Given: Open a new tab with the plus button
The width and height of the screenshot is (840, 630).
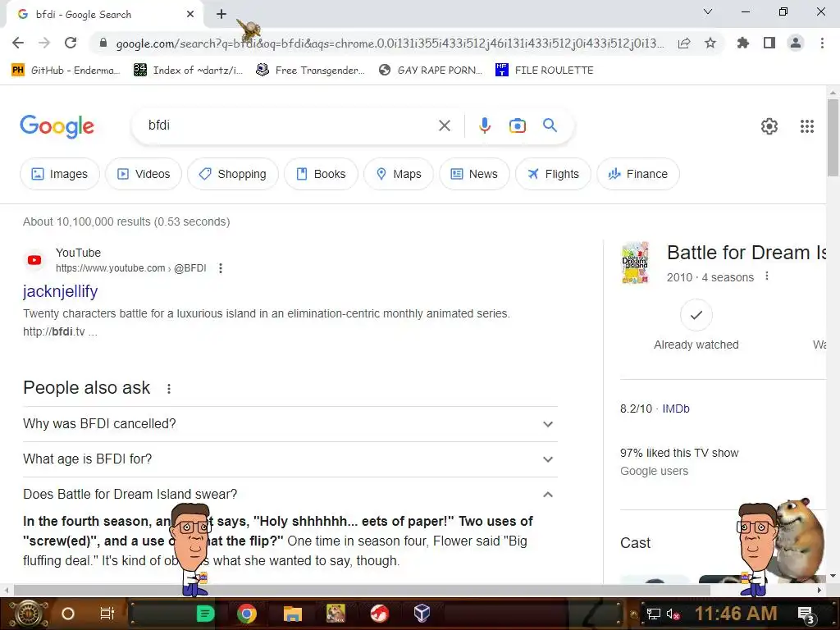Looking at the screenshot, I should pos(221,15).
